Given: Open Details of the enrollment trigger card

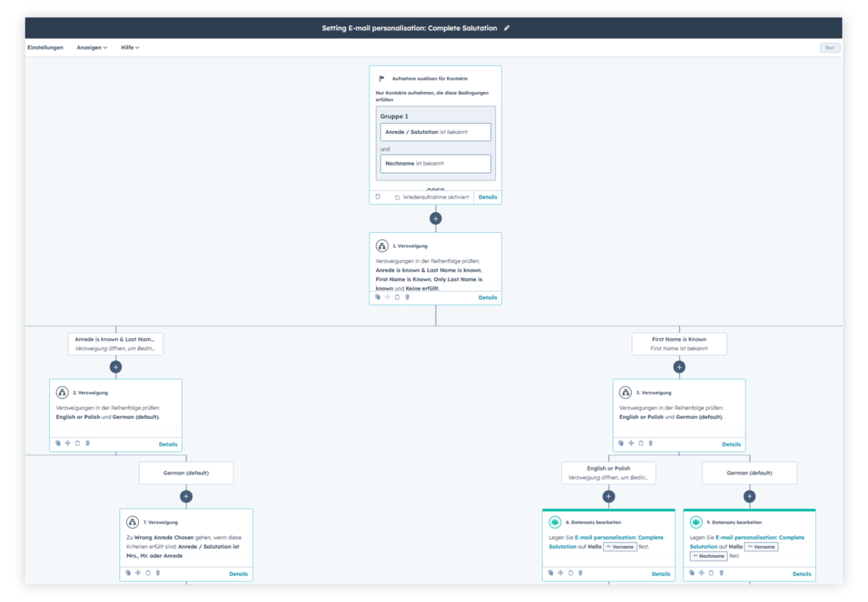Looking at the screenshot, I should click(488, 197).
